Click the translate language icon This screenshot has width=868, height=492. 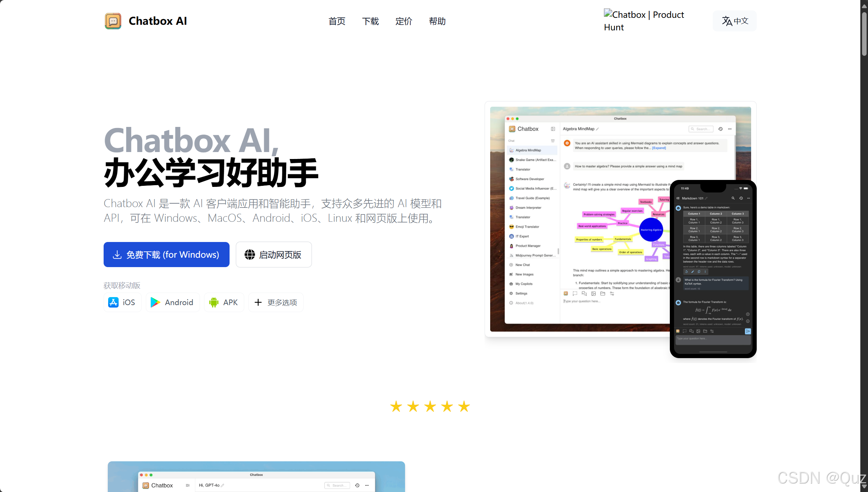coord(727,21)
